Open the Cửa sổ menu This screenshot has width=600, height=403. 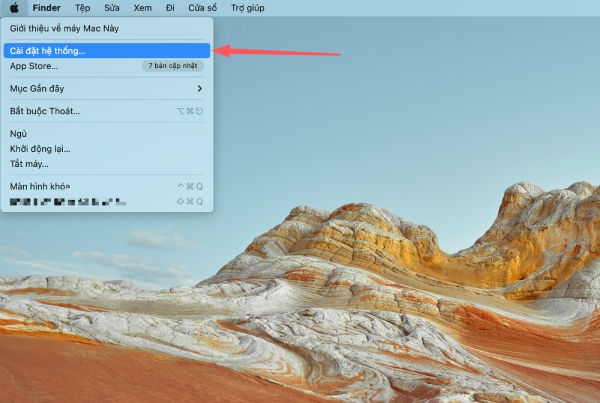coord(202,8)
